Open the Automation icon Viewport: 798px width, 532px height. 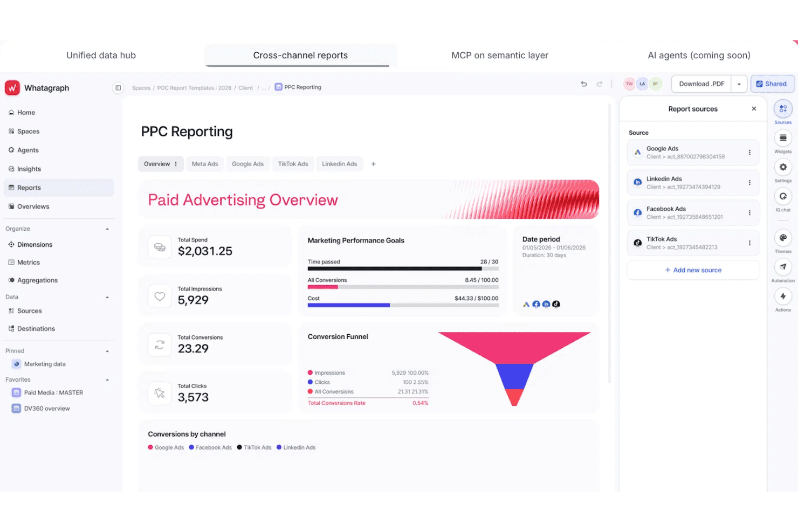tap(783, 267)
